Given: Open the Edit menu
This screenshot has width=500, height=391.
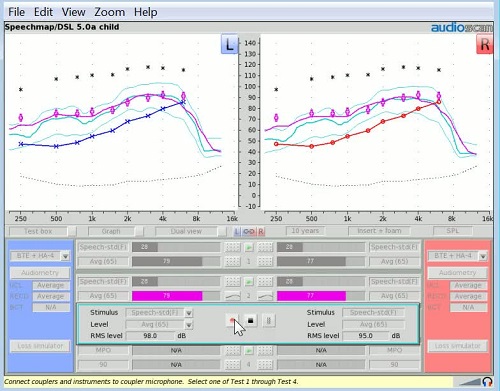Looking at the screenshot, I should click(x=43, y=12).
